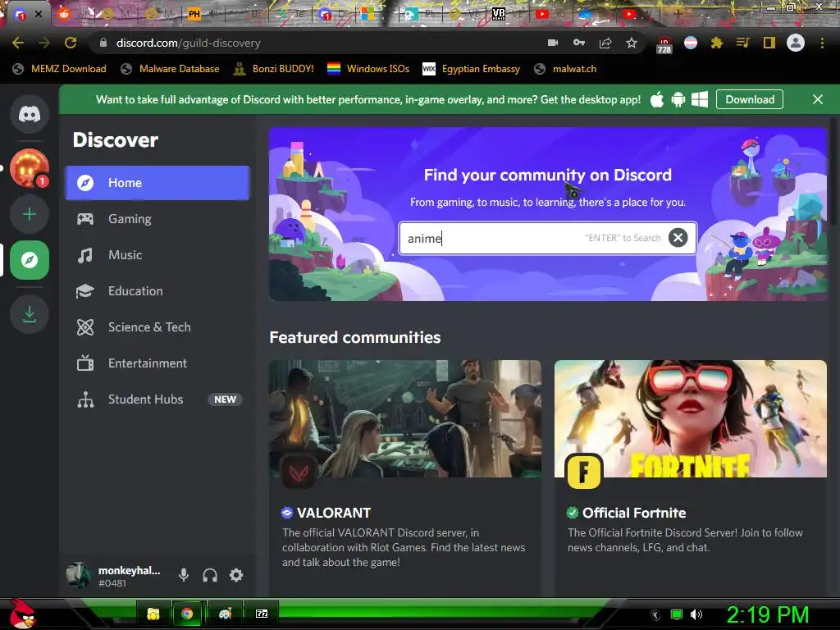Open the Chrome profile avatar

coord(796,43)
